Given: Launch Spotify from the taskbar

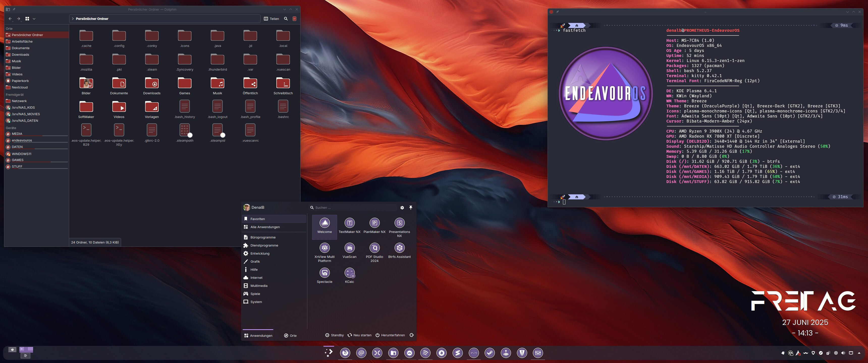Looking at the screenshot, I should (425, 353).
